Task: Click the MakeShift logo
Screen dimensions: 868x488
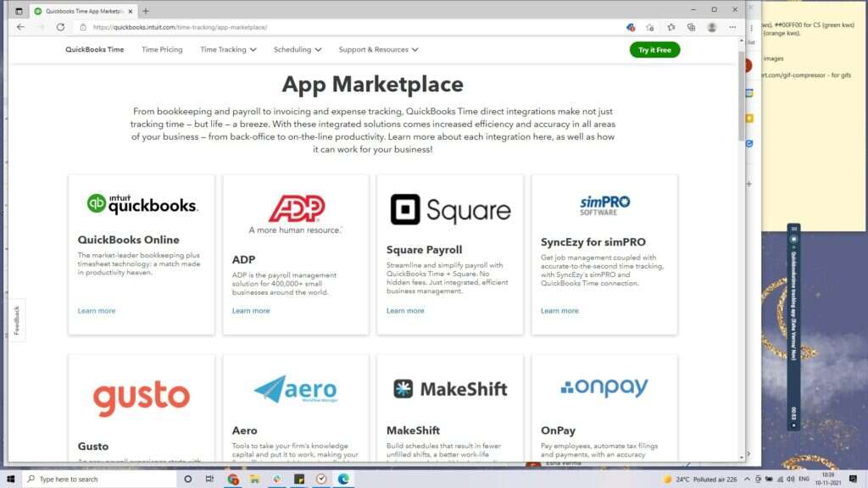Action: point(449,390)
